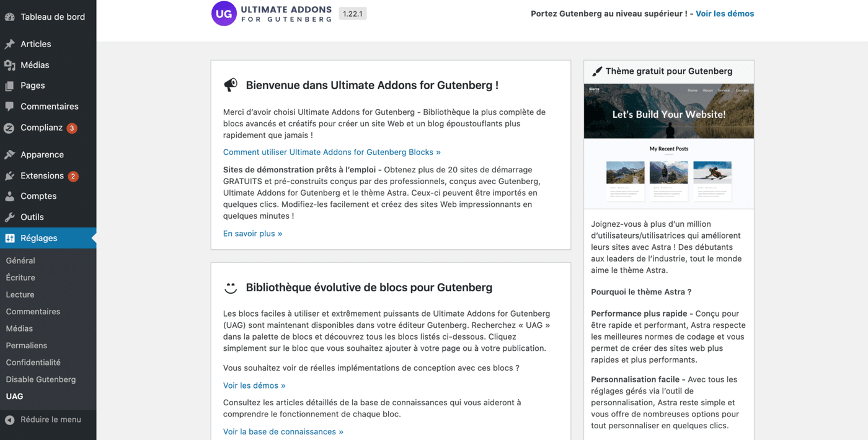Click the Tableau de bord dashboard icon
The width and height of the screenshot is (868, 440).
[10, 16]
